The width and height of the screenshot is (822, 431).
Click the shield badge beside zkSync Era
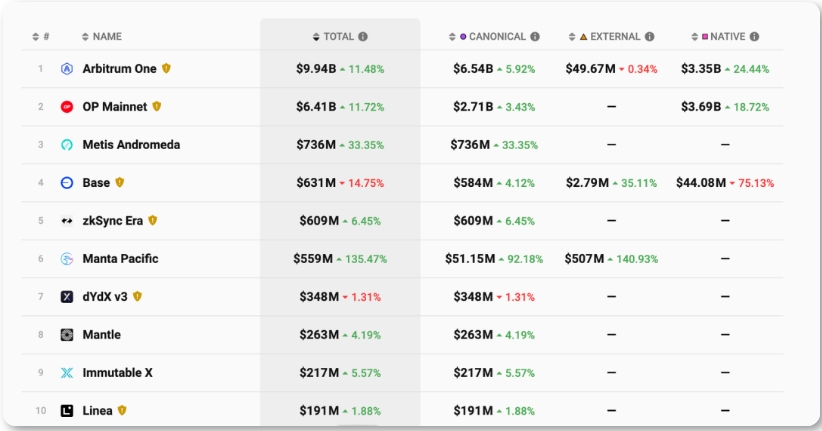click(153, 220)
